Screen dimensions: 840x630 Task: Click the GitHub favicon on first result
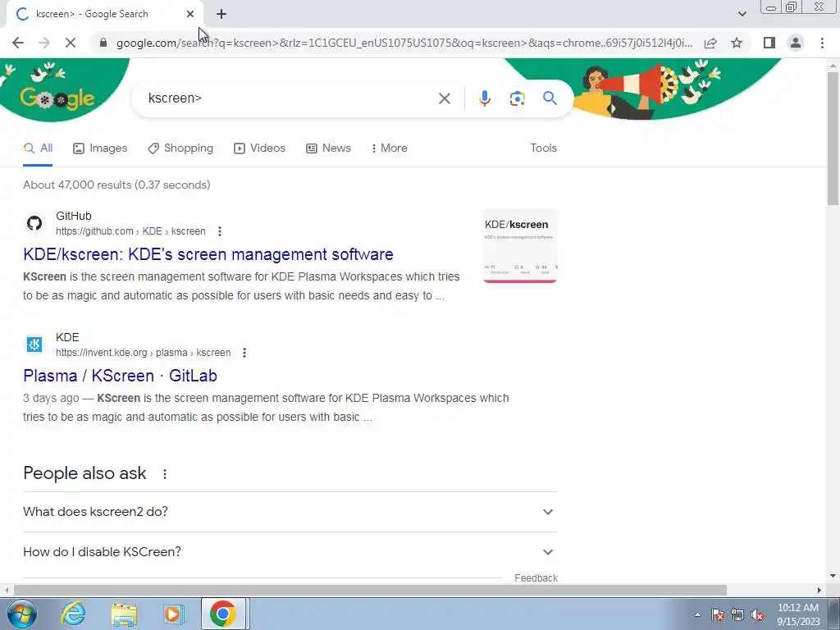coord(34,223)
